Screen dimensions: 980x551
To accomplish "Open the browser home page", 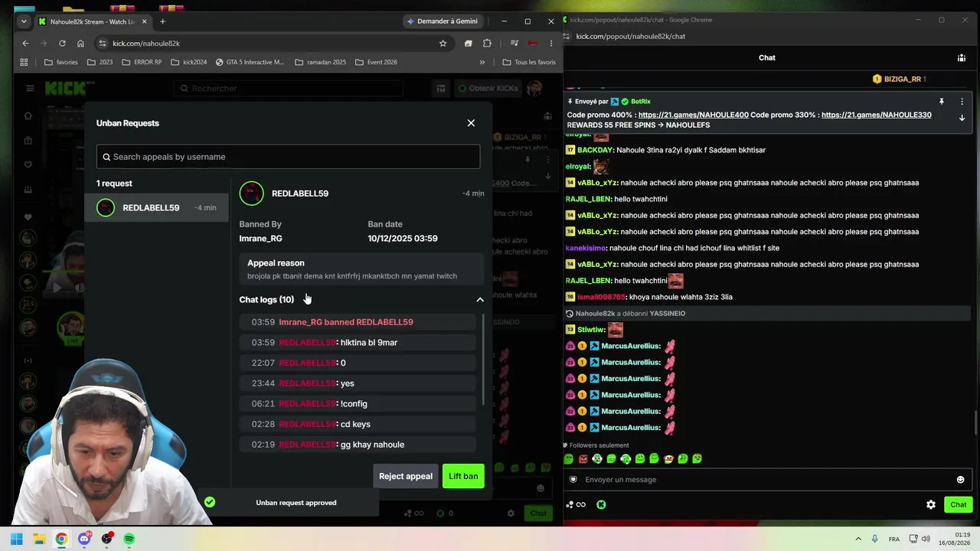I will (x=80, y=44).
